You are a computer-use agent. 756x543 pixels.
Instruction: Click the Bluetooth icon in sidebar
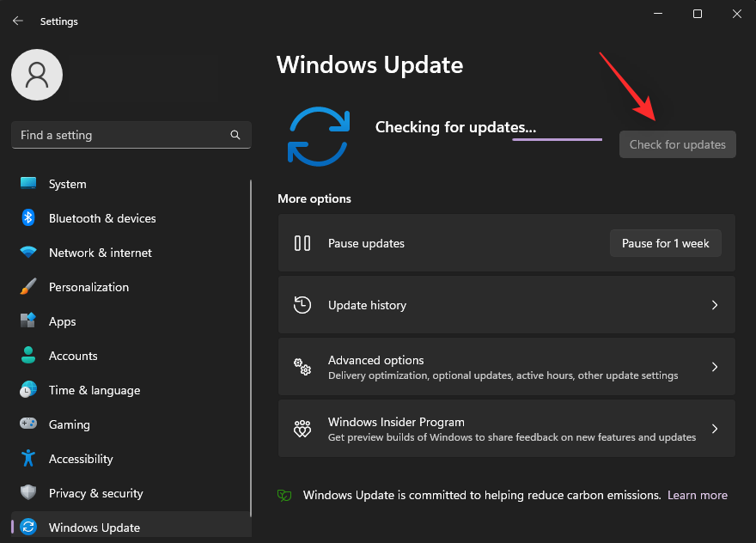tap(28, 217)
